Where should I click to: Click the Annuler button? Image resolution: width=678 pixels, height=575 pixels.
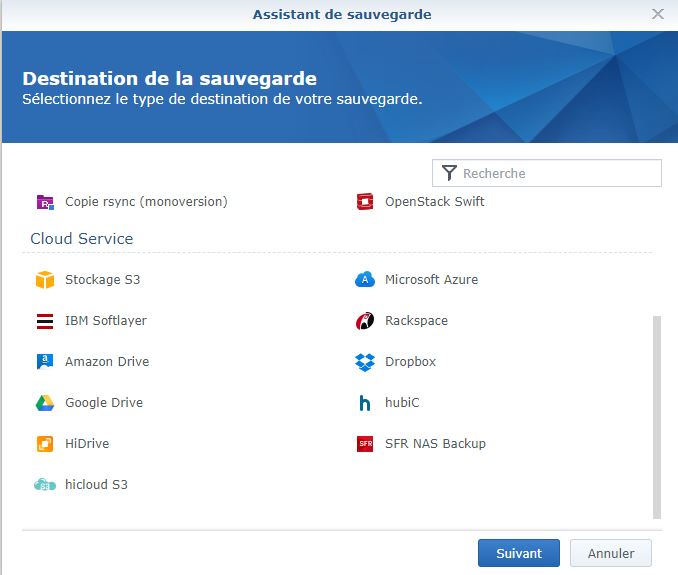(x=611, y=553)
